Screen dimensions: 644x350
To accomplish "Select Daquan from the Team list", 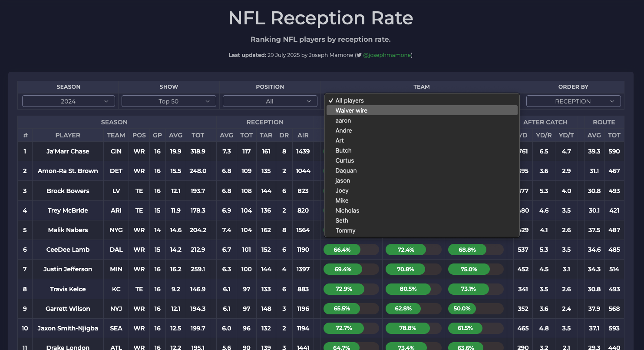I will point(422,170).
